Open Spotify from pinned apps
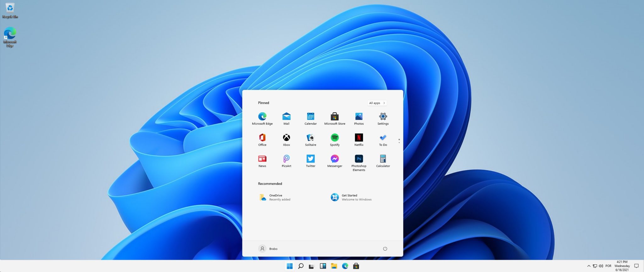Viewport: 644px width, 272px height. click(335, 140)
